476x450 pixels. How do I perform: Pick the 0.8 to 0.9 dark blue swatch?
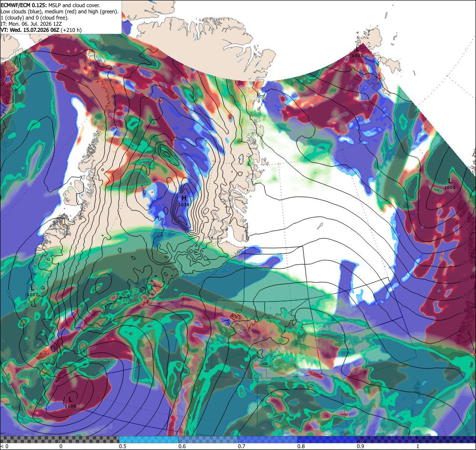pos(327,440)
